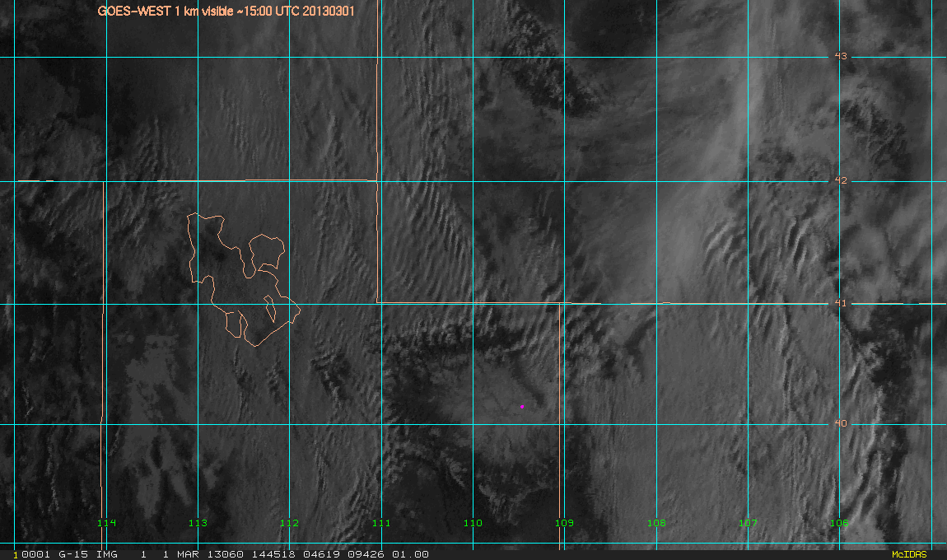Select the latitude label 42
This screenshot has height=560, width=947.
coord(841,180)
